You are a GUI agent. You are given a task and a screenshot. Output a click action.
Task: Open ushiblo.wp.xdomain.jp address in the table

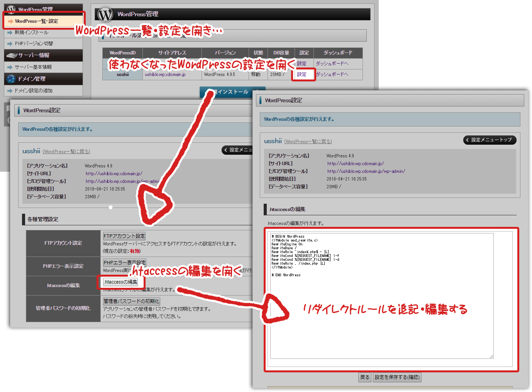165,75
